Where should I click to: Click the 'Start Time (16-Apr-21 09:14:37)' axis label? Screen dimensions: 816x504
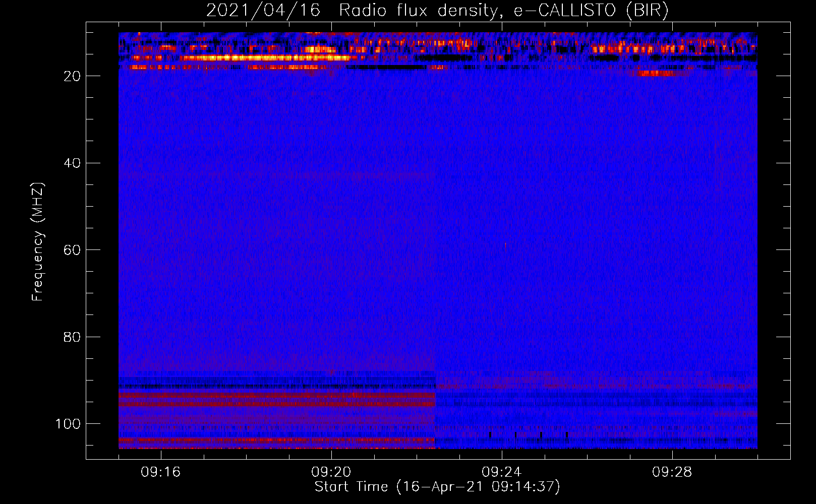437,487
